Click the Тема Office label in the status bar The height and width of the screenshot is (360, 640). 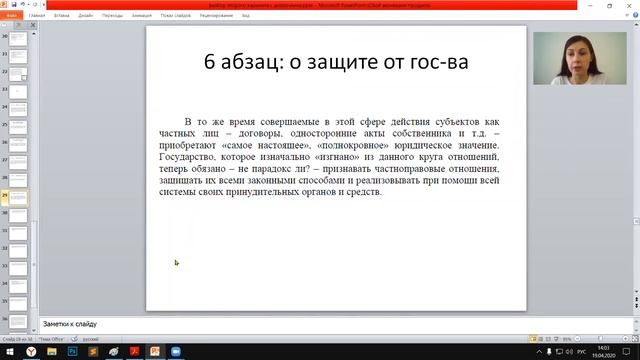pos(51,339)
